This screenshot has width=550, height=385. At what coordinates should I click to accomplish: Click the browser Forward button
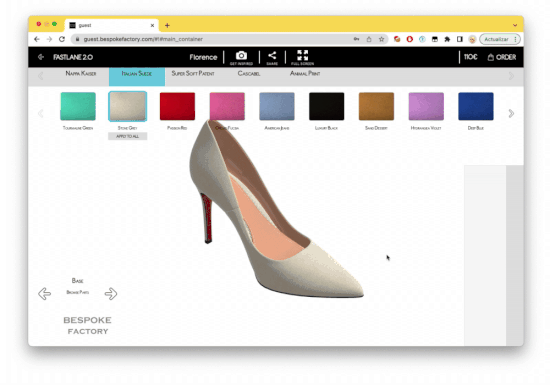click(49, 39)
